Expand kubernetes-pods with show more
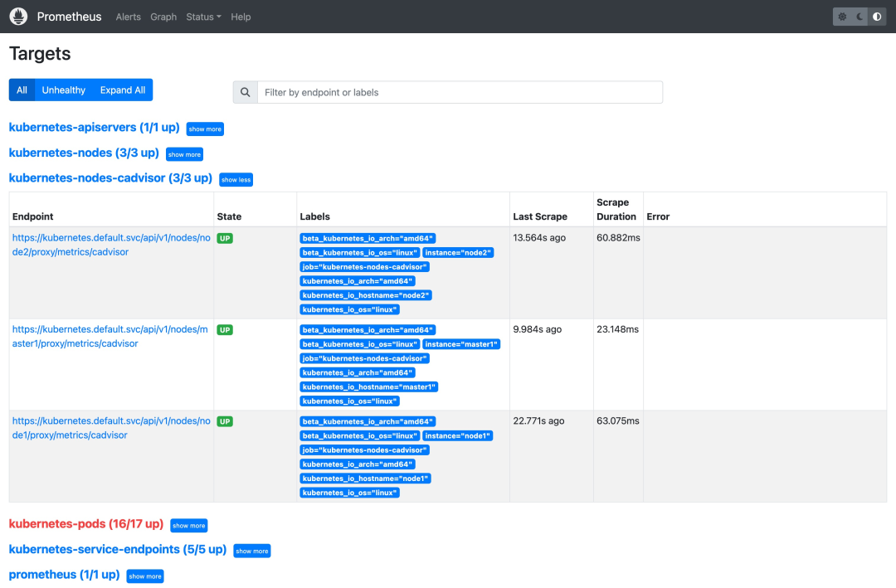The image size is (896, 588). [x=188, y=526]
